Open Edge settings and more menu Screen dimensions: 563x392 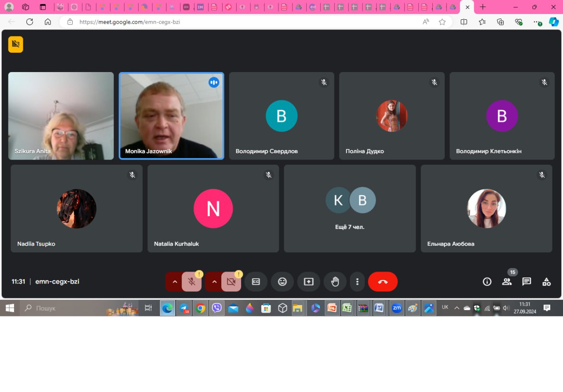[x=537, y=22]
